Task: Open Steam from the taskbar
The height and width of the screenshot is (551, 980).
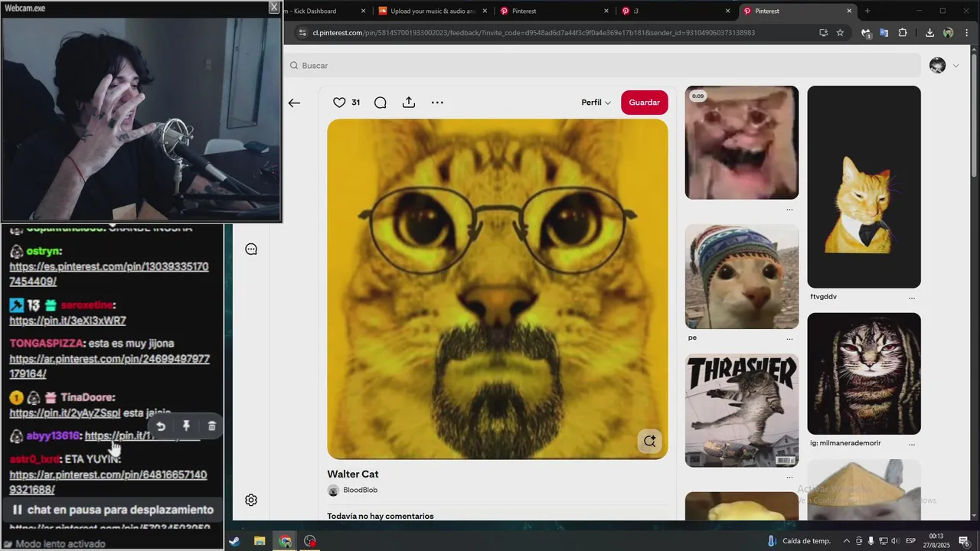Action: [x=234, y=541]
